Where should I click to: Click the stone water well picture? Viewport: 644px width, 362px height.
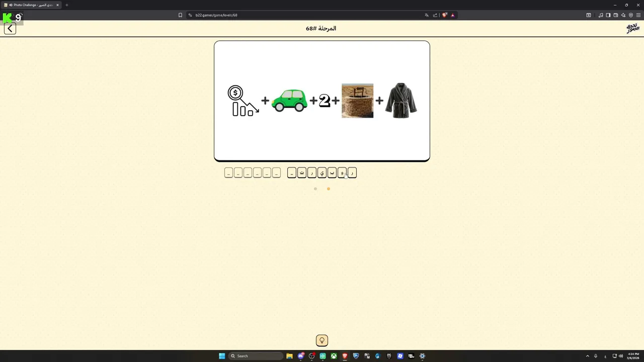(x=357, y=101)
